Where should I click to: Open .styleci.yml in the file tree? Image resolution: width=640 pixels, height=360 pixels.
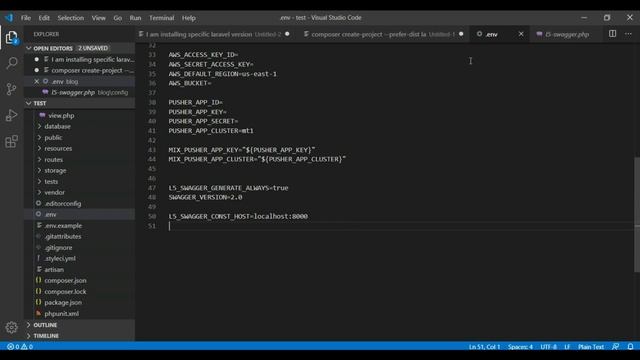point(60,258)
